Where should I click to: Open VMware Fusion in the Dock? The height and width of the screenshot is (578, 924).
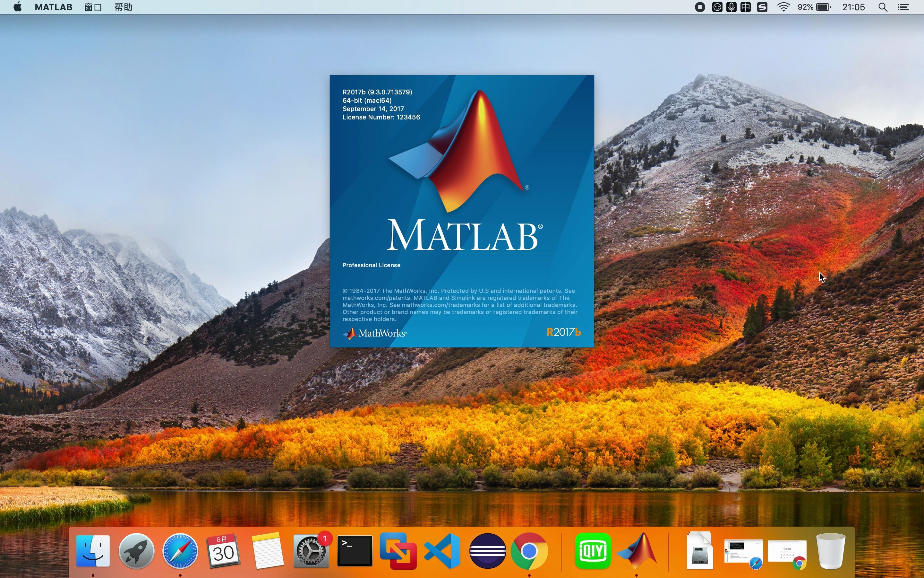coord(398,550)
